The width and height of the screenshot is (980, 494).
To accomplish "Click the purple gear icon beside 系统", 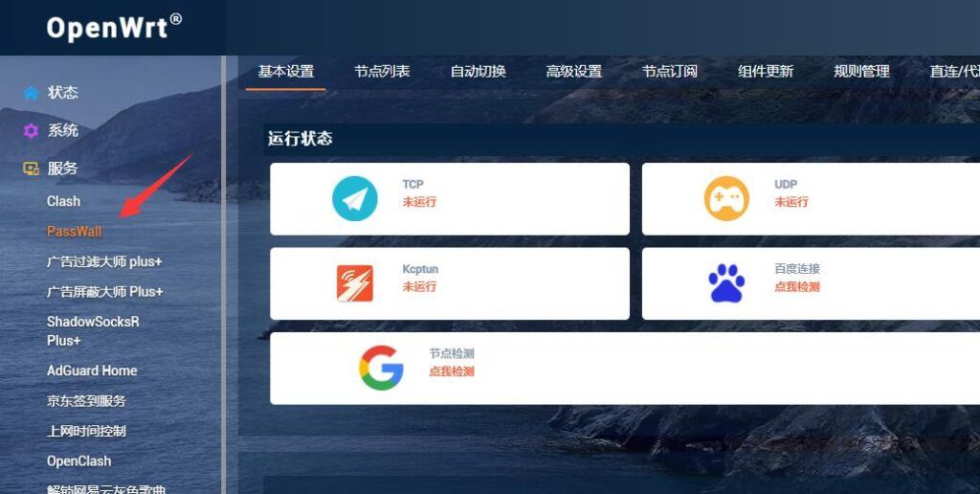I will click(31, 131).
